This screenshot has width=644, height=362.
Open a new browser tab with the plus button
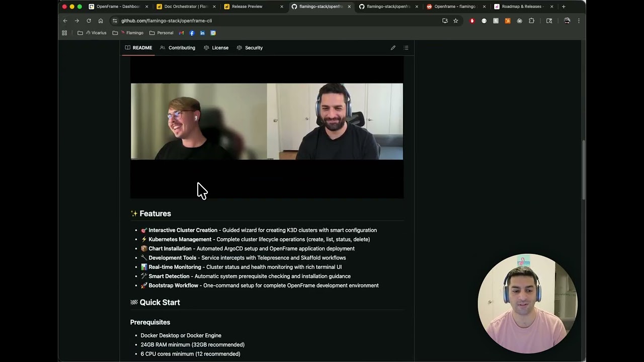[563, 7]
